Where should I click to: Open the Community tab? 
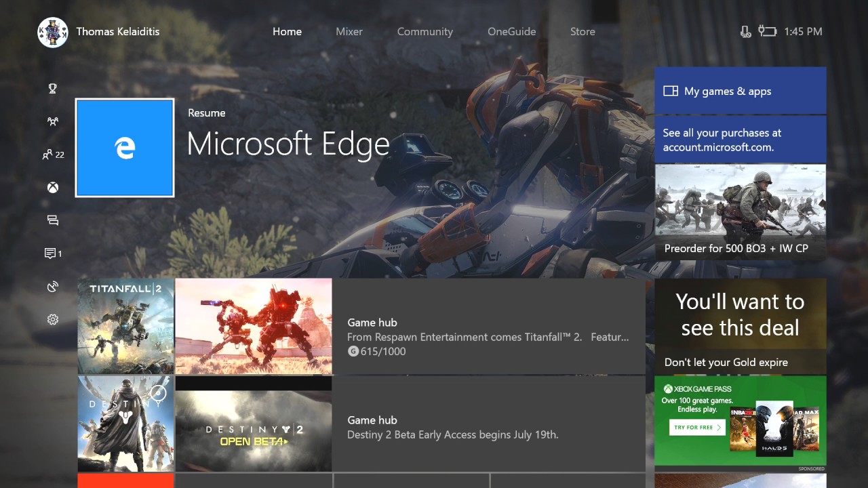coord(425,31)
